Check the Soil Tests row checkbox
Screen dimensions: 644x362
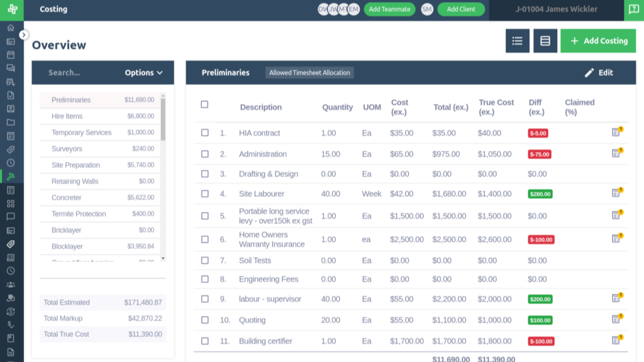coord(205,261)
